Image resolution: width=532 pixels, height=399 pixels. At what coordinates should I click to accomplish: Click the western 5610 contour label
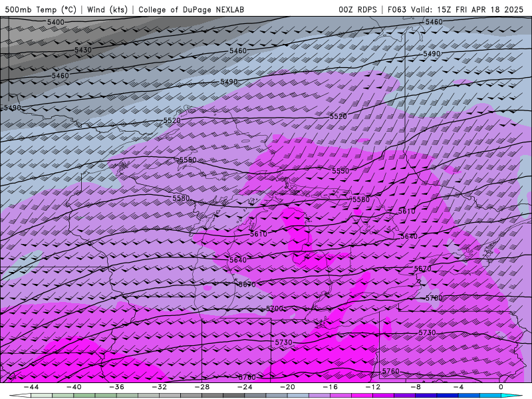(x=259, y=234)
